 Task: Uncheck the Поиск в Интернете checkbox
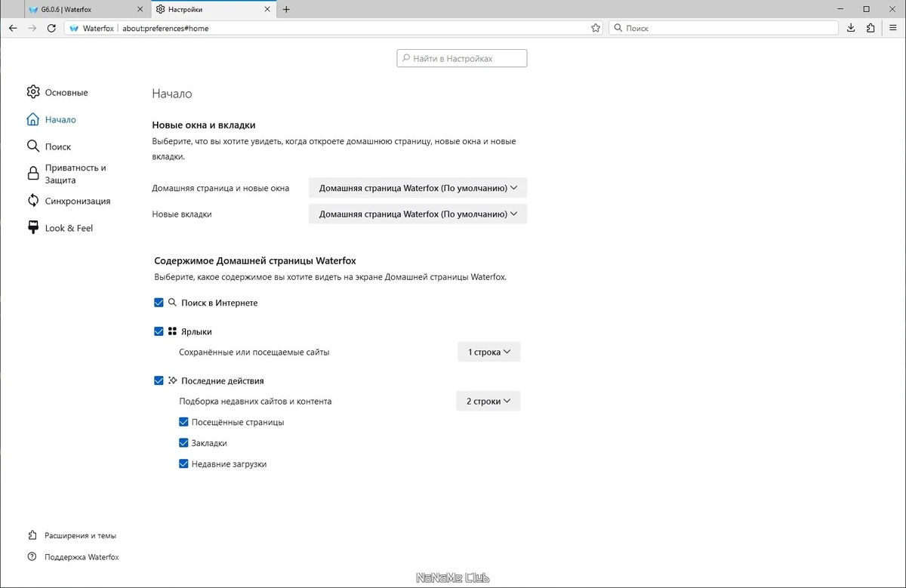(x=159, y=303)
